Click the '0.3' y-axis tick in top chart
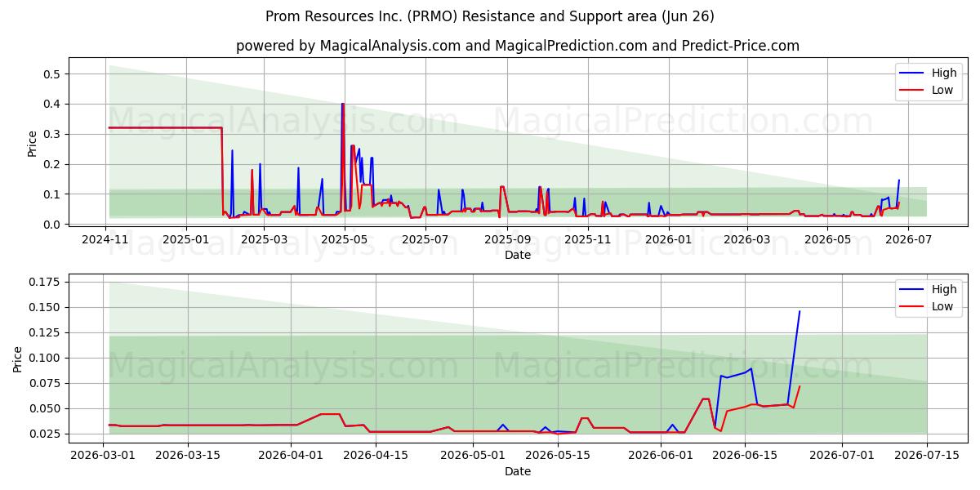The width and height of the screenshot is (980, 490). (52, 134)
